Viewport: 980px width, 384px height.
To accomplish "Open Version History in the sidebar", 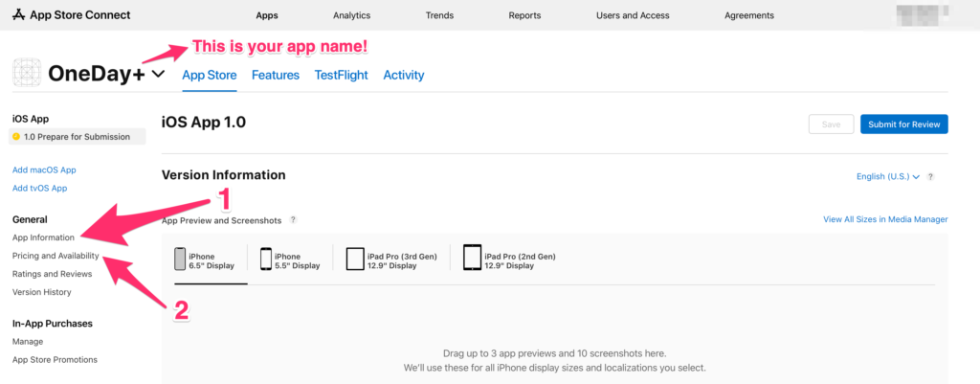I will (x=42, y=292).
